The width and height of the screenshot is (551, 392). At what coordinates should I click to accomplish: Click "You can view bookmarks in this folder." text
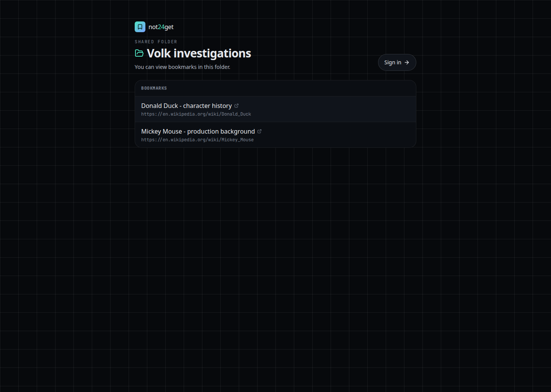click(x=183, y=67)
